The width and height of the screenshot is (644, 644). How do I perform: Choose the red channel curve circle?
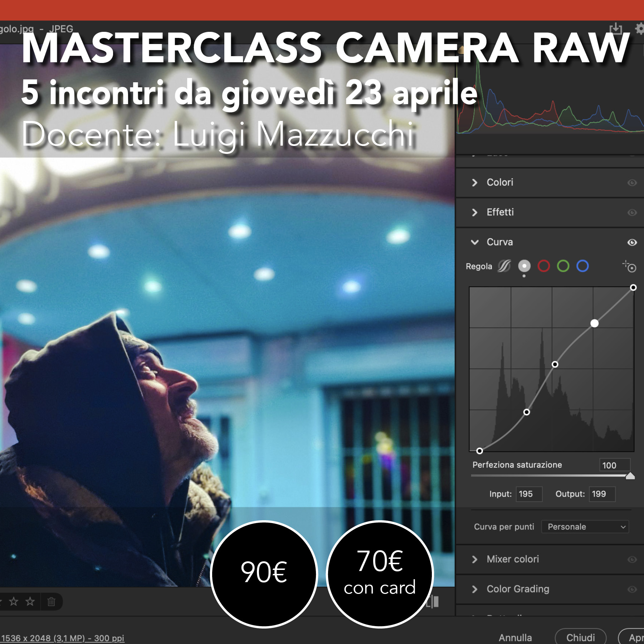click(543, 266)
